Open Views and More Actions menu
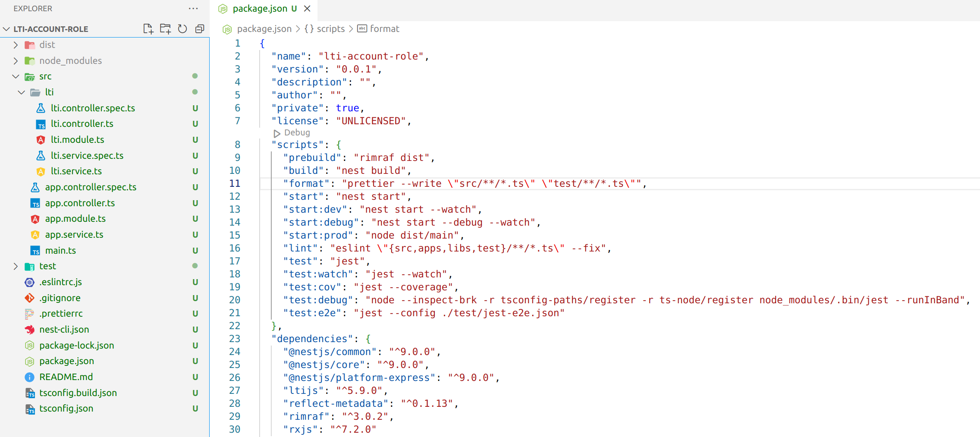Screen dimensions: 980x437 coord(193,8)
